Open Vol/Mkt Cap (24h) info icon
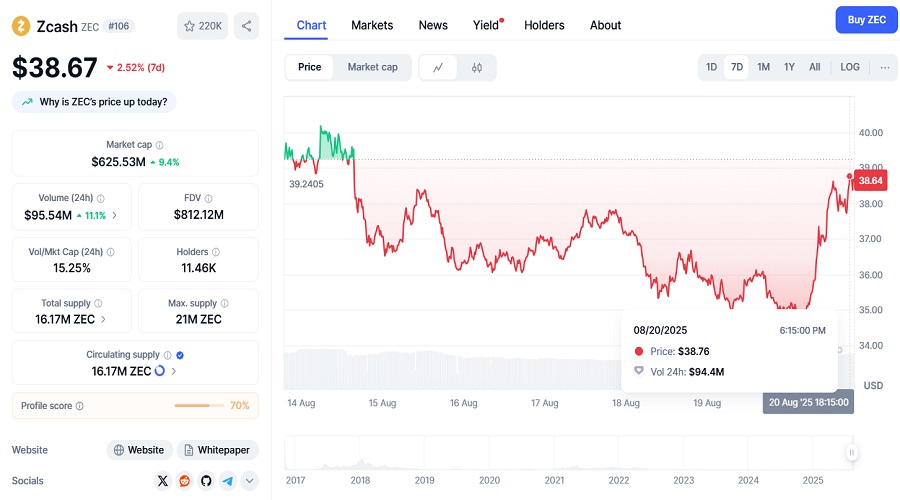900x500 pixels. (x=111, y=252)
